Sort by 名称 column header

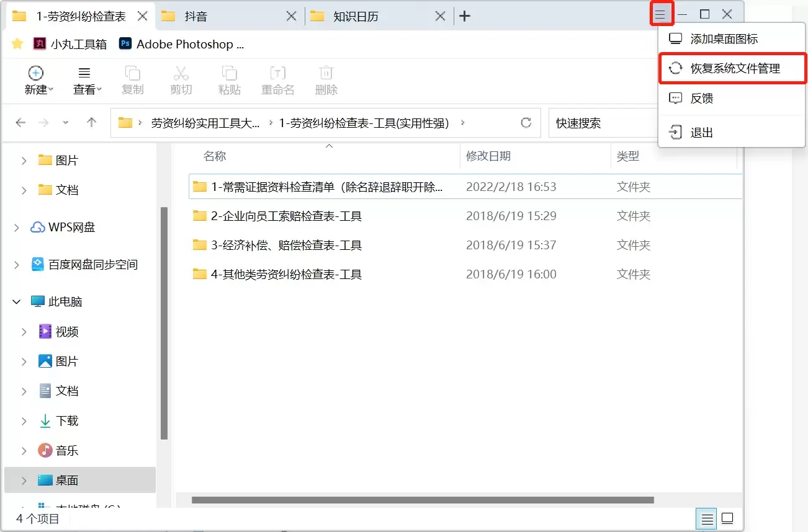pos(215,156)
